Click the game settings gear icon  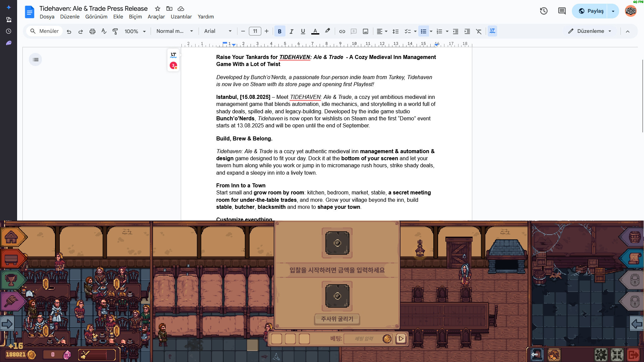[x=601, y=354]
